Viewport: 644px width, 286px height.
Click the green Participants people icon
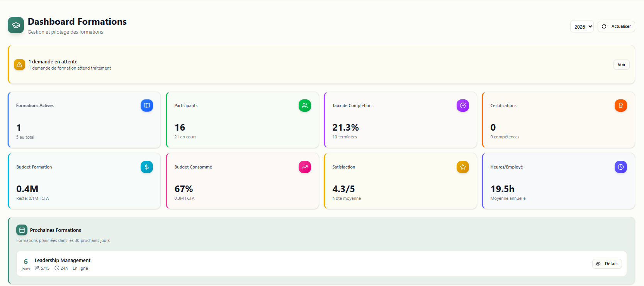pyautogui.click(x=305, y=106)
